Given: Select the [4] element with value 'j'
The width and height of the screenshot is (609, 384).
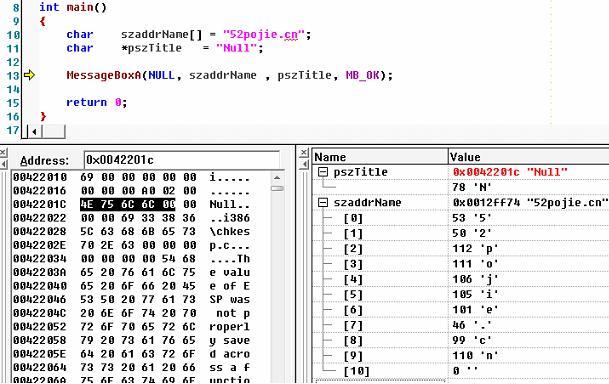Looking at the screenshot, I should 460,279.
